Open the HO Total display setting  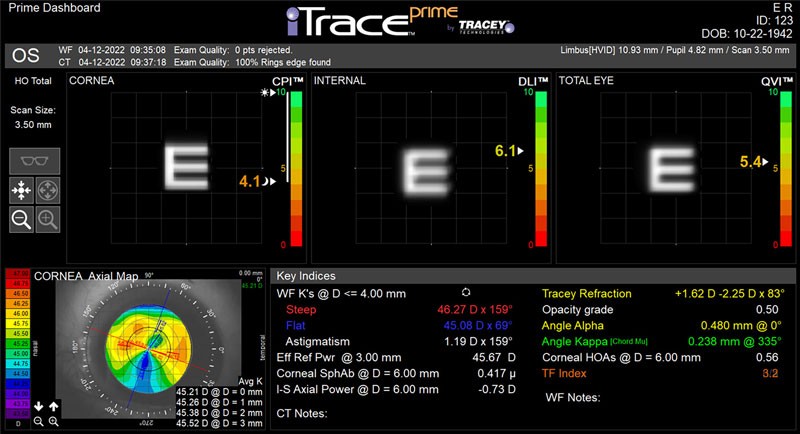click(33, 81)
